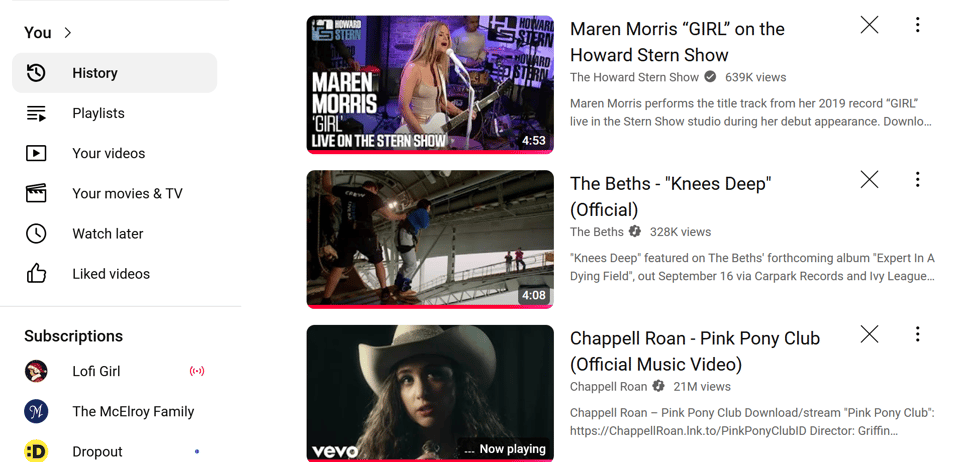
Task: Open options menu for Chappell Roan video
Action: [917, 334]
